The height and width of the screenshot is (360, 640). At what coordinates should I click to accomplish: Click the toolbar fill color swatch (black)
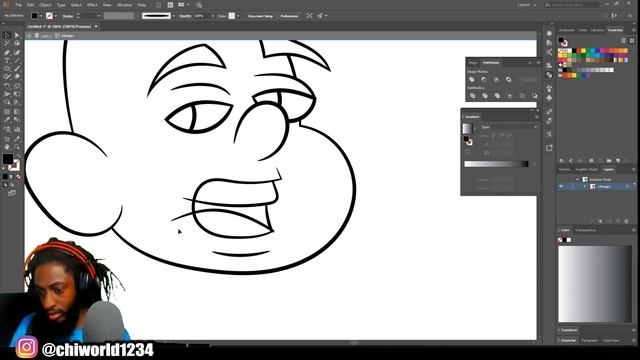[x=8, y=159]
